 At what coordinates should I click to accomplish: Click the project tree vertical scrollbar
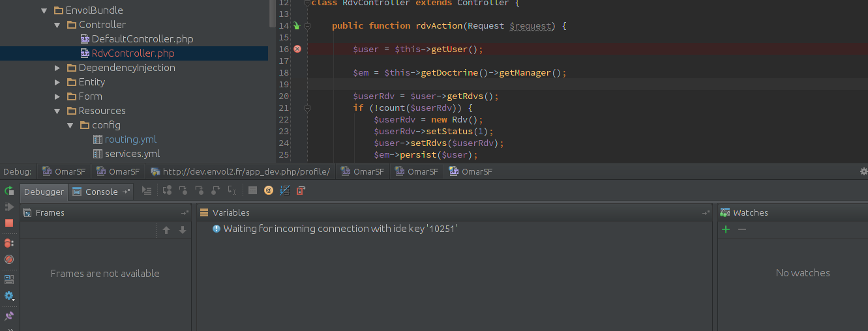tap(272, 13)
